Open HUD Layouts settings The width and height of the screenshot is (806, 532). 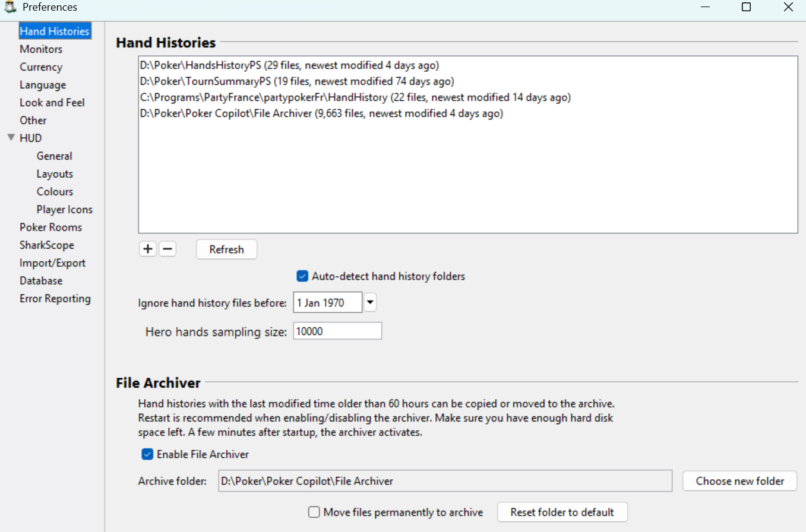pyautogui.click(x=55, y=173)
